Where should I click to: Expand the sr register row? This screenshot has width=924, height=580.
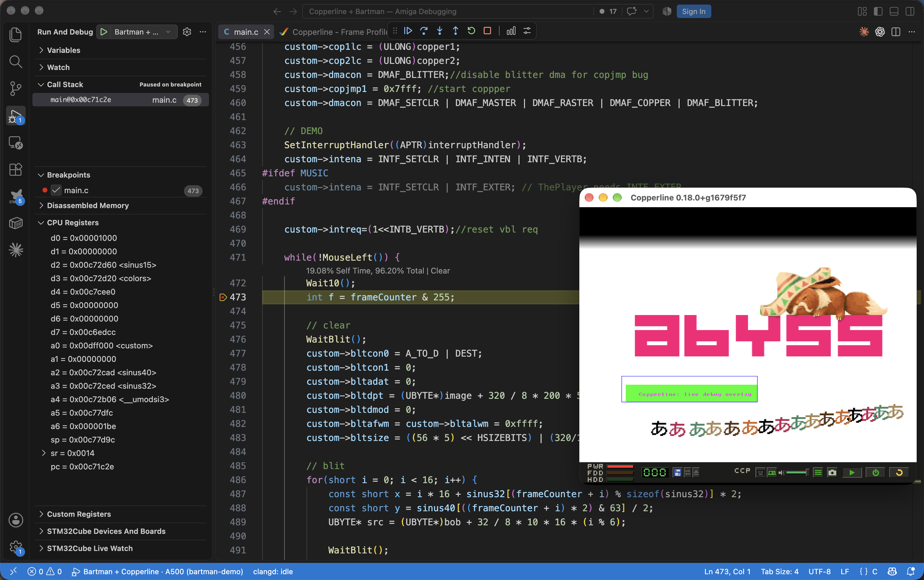coord(43,453)
